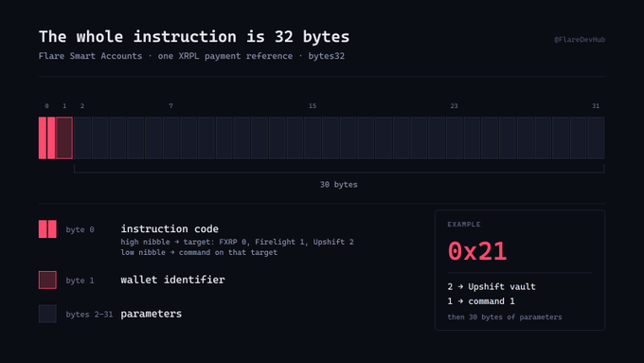This screenshot has height=363, width=644.
Task: Click the index label '23' above the byte strip
Action: pyautogui.click(x=454, y=106)
